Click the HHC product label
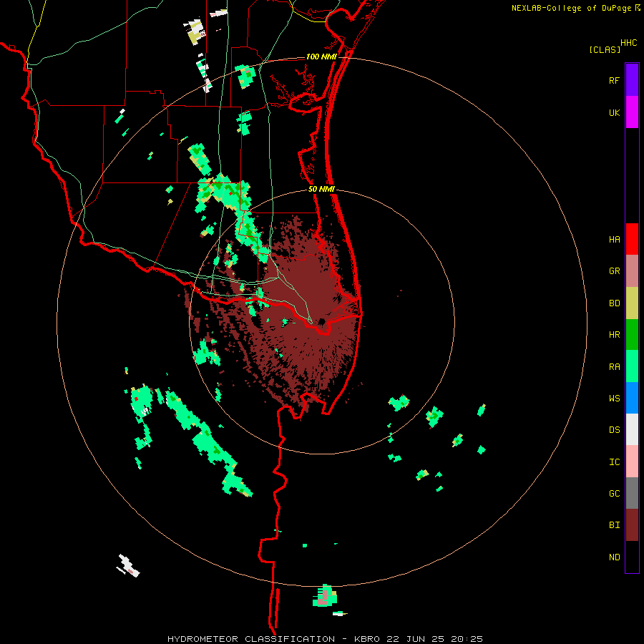The width and height of the screenshot is (644, 644). coord(629,43)
